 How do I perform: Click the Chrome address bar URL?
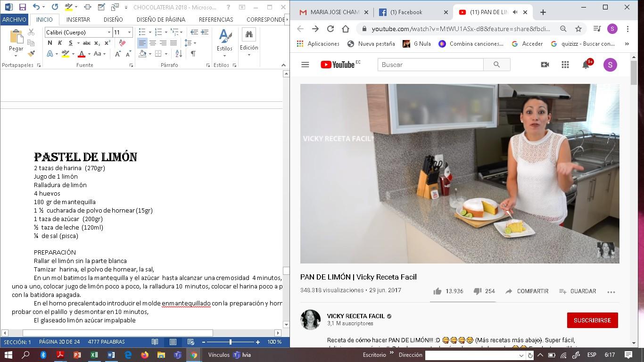pyautogui.click(x=461, y=29)
